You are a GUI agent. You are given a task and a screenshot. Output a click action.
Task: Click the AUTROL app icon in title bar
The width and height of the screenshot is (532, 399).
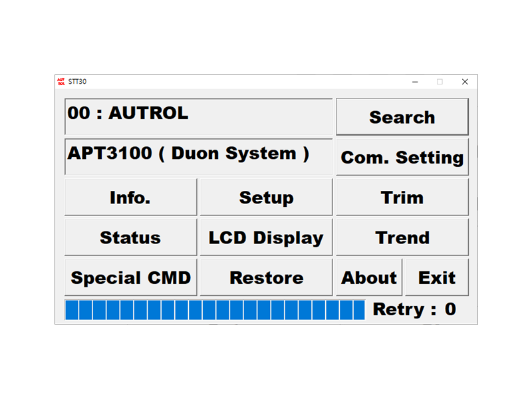pyautogui.click(x=61, y=81)
